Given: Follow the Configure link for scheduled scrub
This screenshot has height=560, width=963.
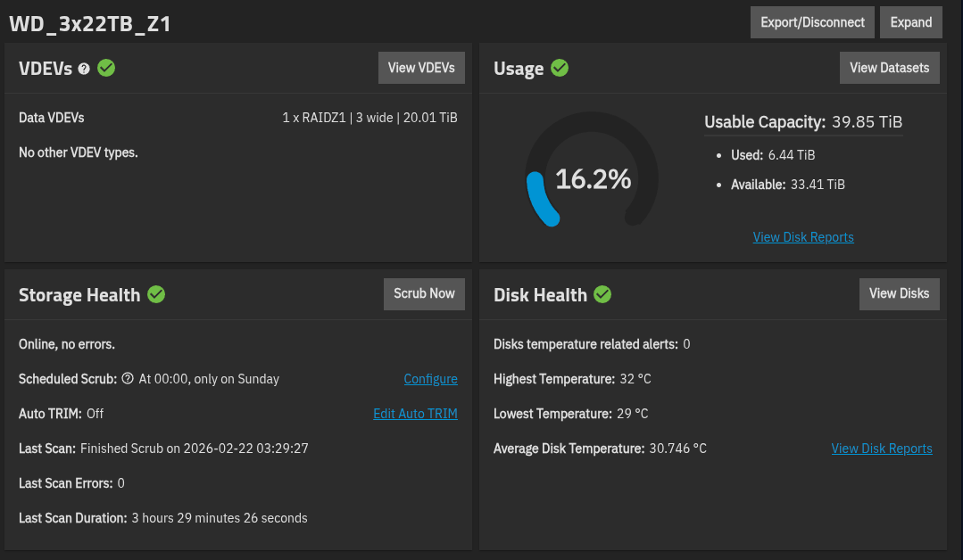Looking at the screenshot, I should coord(430,379).
